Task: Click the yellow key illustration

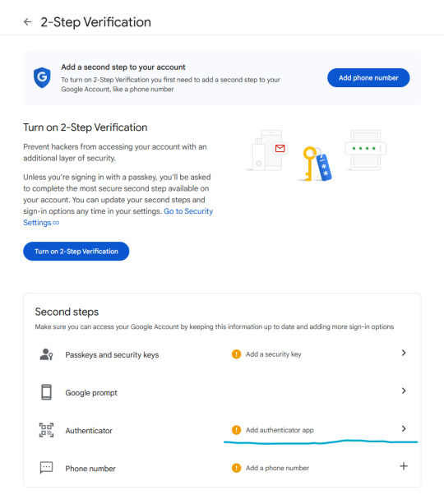Action: coord(310,164)
